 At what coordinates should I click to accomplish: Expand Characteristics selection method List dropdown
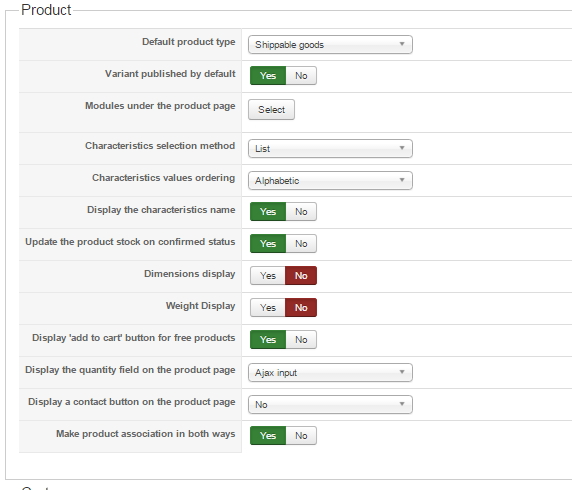330,148
